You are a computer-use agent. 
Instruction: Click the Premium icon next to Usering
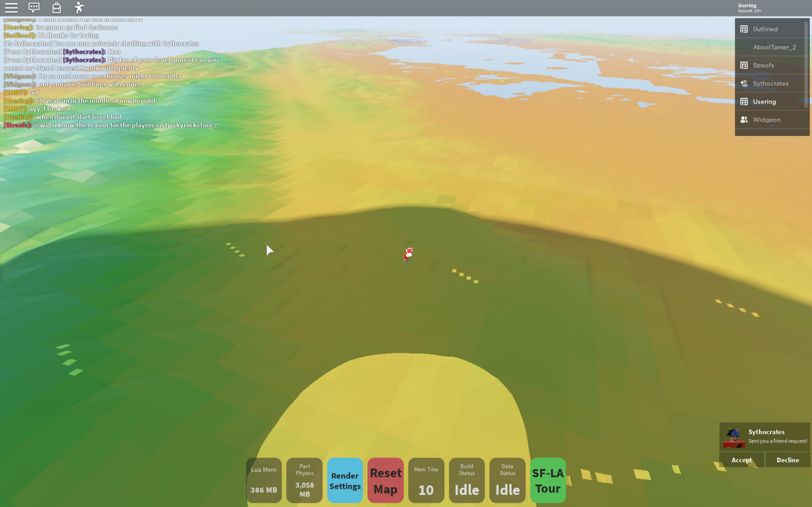[x=743, y=101]
